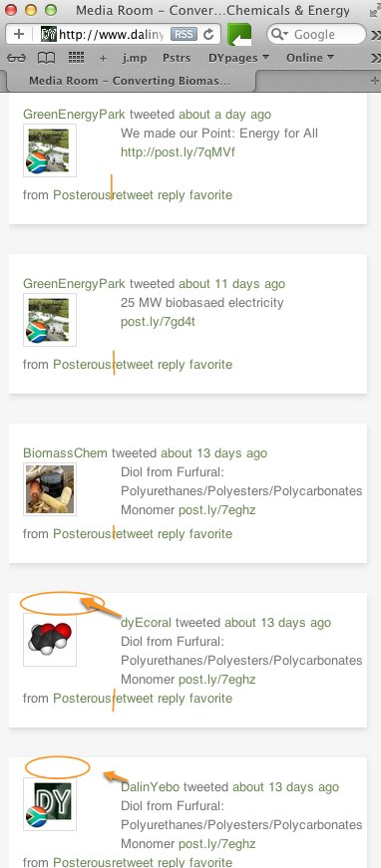Expand the DYpages bookmarks dropdown
Screen dimensions: 381x868
click(x=238, y=58)
